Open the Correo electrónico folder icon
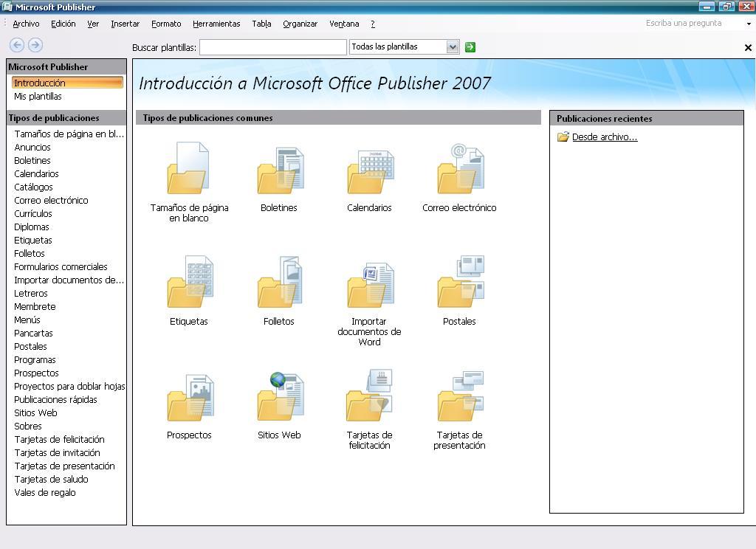The height and width of the screenshot is (549, 756). (461, 169)
